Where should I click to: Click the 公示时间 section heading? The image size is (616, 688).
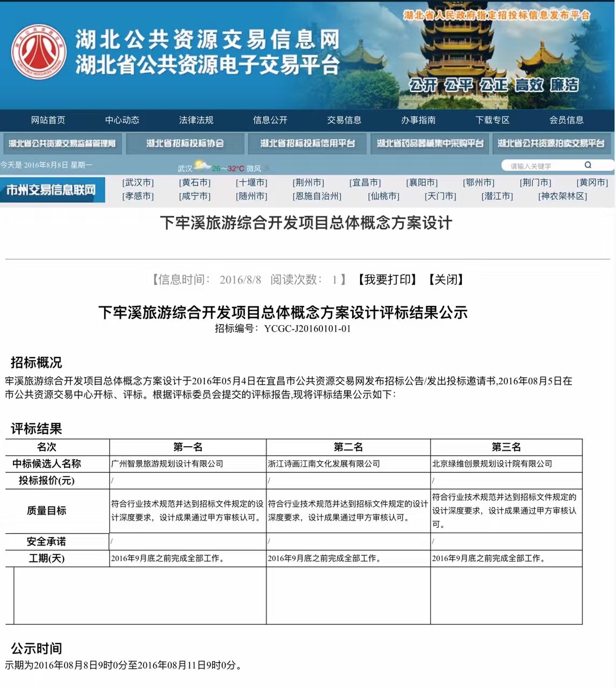coord(37,648)
